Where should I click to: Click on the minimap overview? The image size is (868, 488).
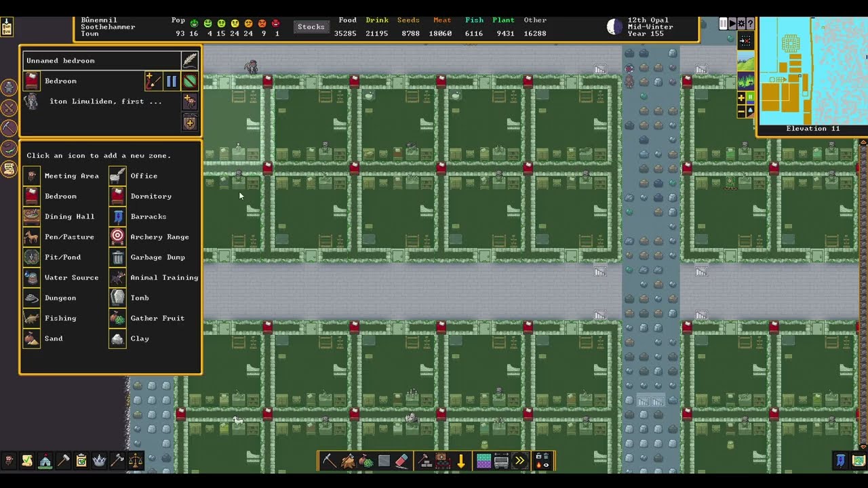812,71
